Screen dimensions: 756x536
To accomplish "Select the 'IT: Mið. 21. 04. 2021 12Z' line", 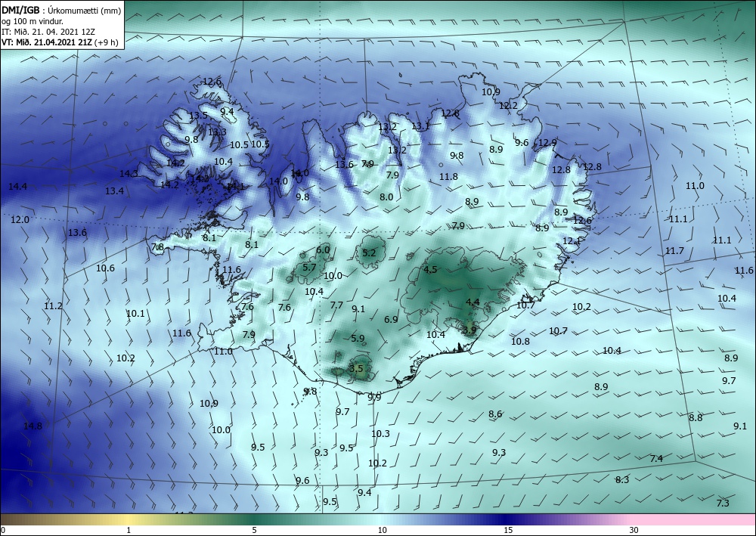I will coord(48,32).
